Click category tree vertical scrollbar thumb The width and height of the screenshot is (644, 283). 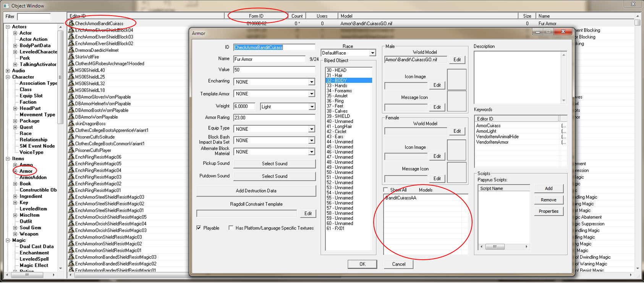coord(60,77)
